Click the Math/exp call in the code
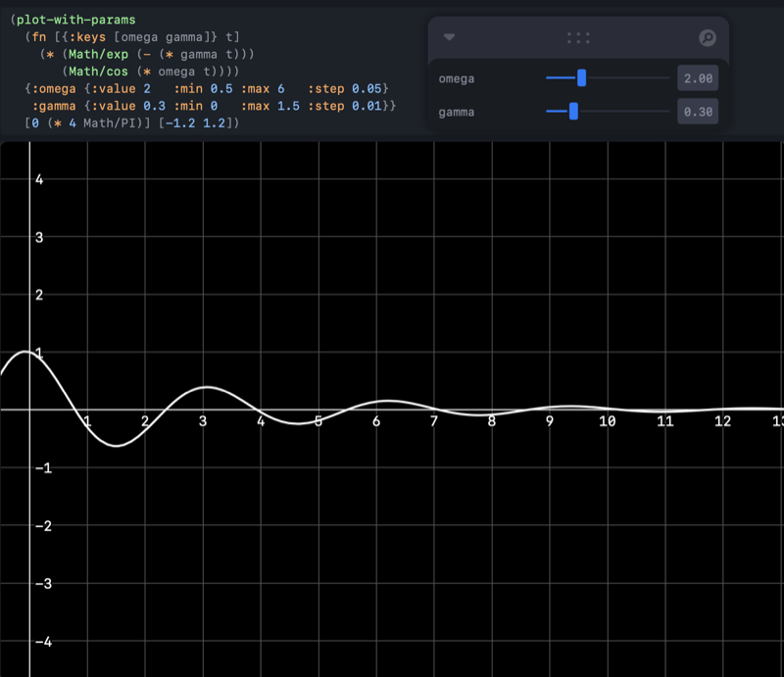The height and width of the screenshot is (677, 784). tap(99, 54)
